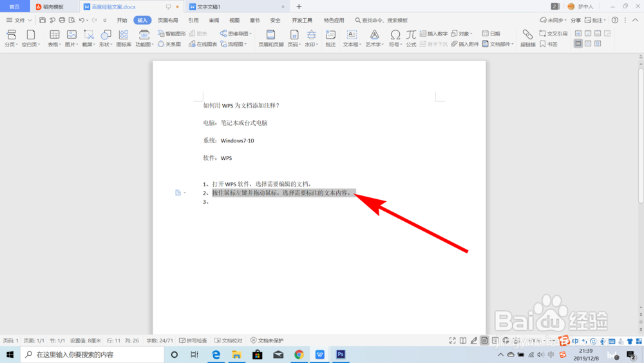Select the Screenshot (截屏) tool

89,38
